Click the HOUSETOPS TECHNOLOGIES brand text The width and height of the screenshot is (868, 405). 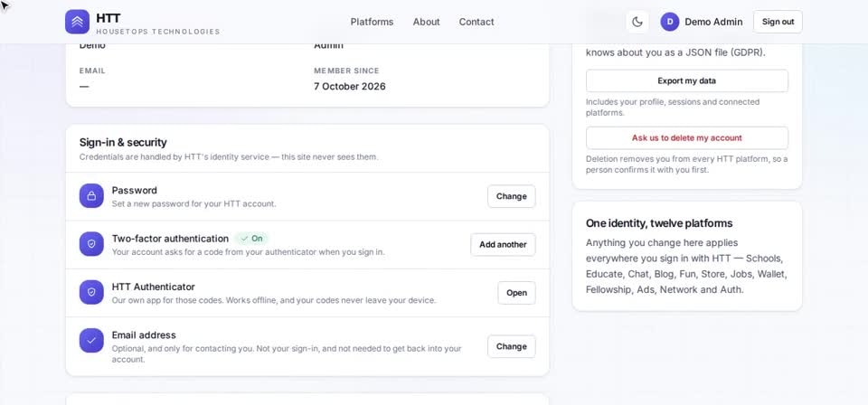click(158, 32)
